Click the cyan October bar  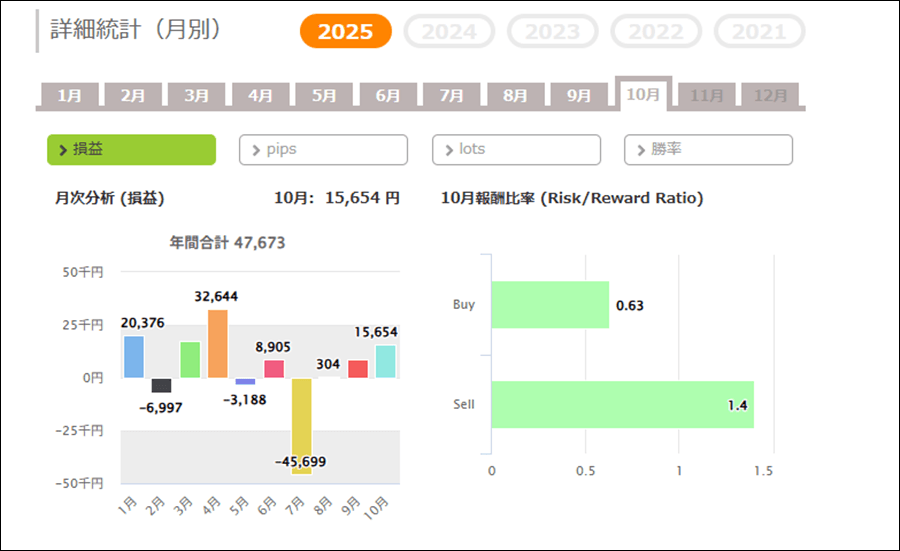tap(386, 362)
